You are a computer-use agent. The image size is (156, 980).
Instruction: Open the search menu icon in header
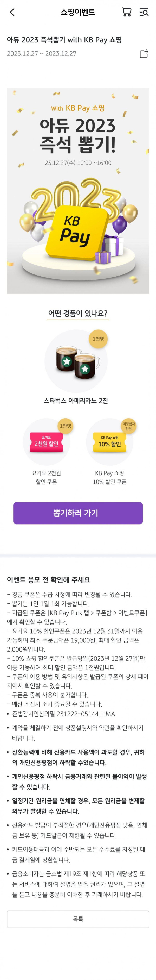(144, 12)
